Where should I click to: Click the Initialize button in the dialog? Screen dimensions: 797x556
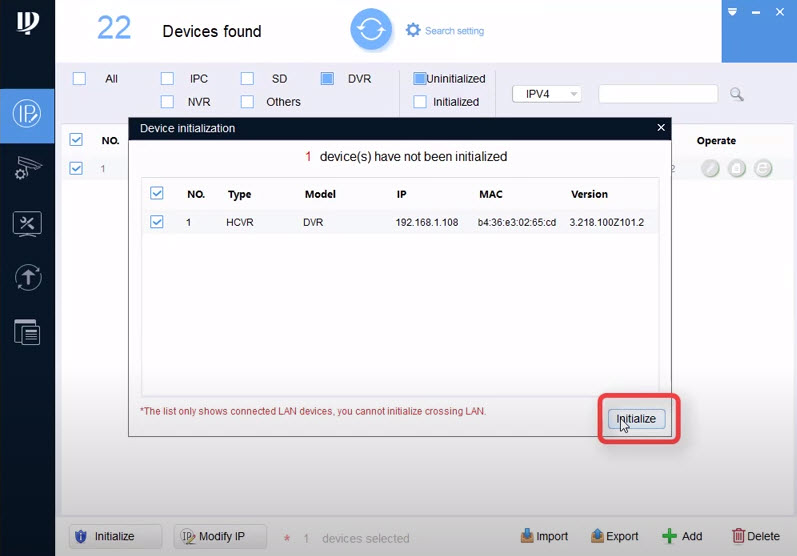coord(636,419)
